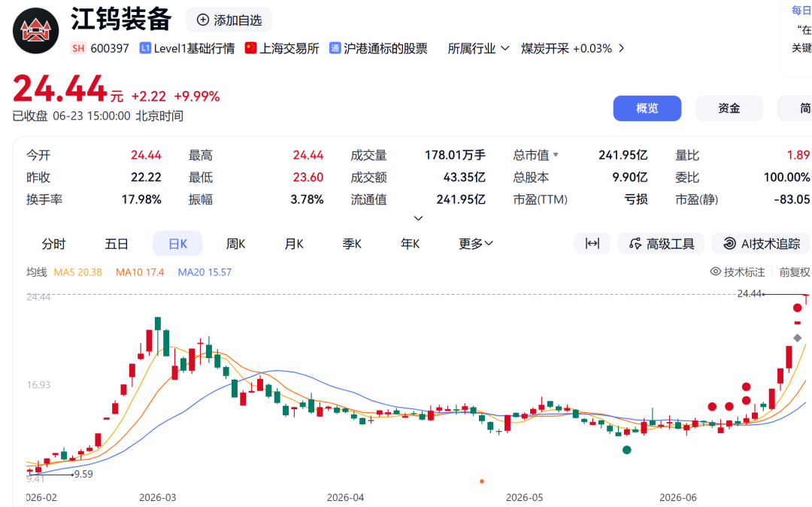Click the SH market badge icon
Screen dimensions: 812x507
coord(78,48)
